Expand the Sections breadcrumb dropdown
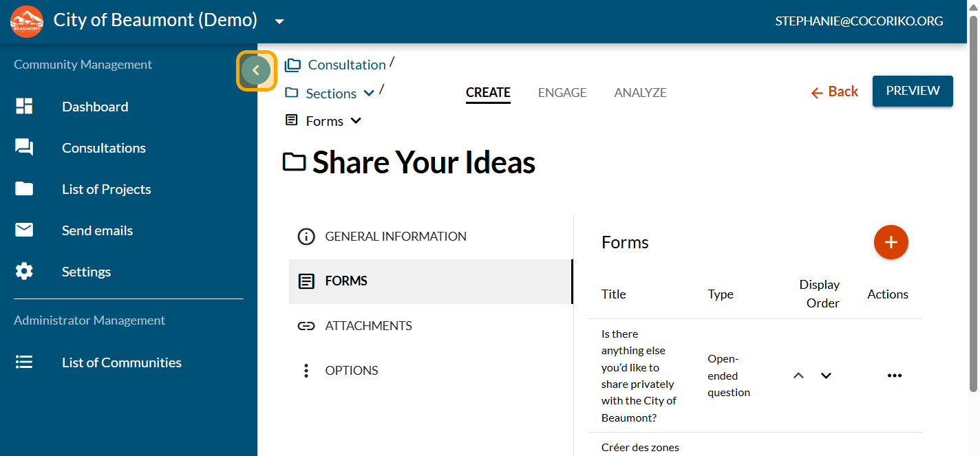 [x=369, y=94]
